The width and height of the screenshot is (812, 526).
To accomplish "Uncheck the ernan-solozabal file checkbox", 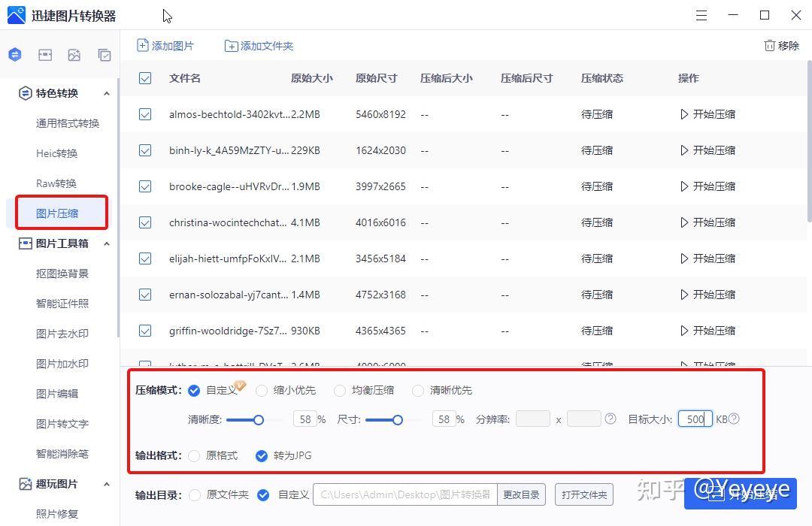I will point(145,295).
